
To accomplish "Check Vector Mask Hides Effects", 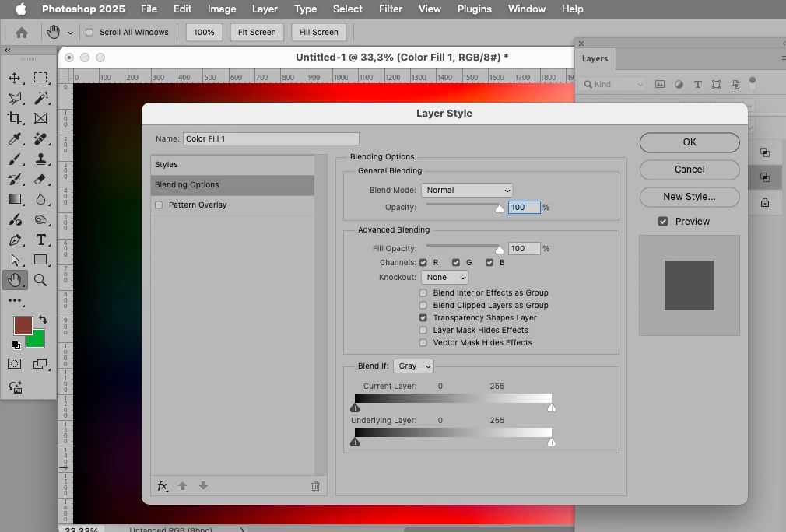I will [423, 343].
